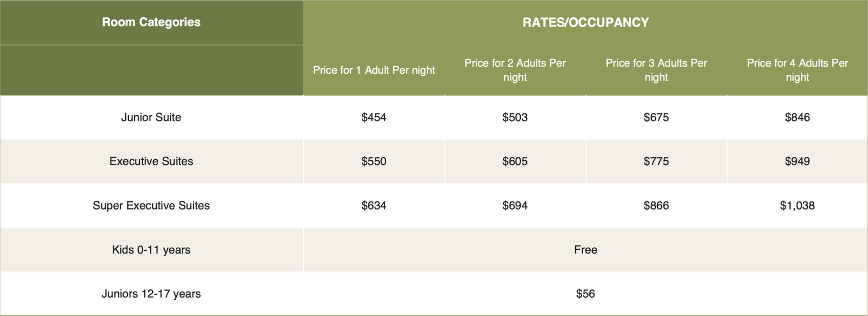Select the Juniors 12-17 years row label
Image resolution: width=868 pixels, height=316 pixels.
coord(151,294)
